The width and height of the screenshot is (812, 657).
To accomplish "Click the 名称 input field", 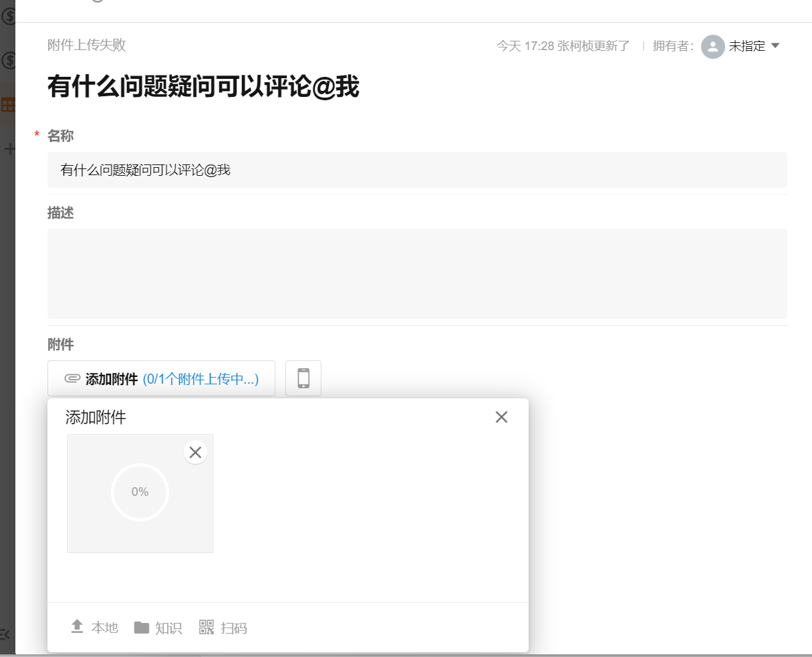I will 417,170.
